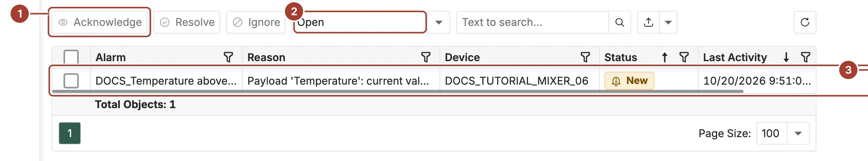The width and height of the screenshot is (868, 161).
Task: Click the Acknowledge button
Action: (x=99, y=22)
